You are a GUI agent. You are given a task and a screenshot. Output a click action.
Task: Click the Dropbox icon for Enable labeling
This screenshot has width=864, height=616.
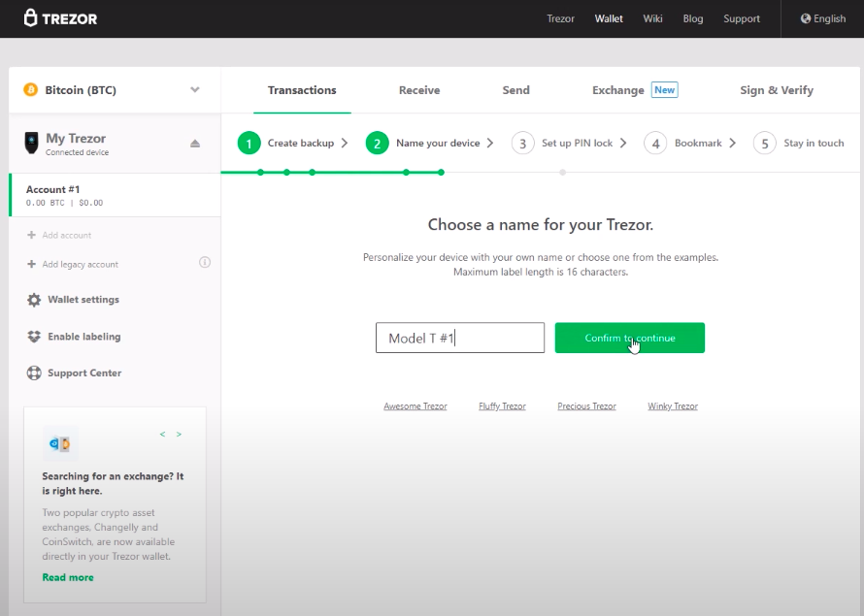click(x=34, y=337)
